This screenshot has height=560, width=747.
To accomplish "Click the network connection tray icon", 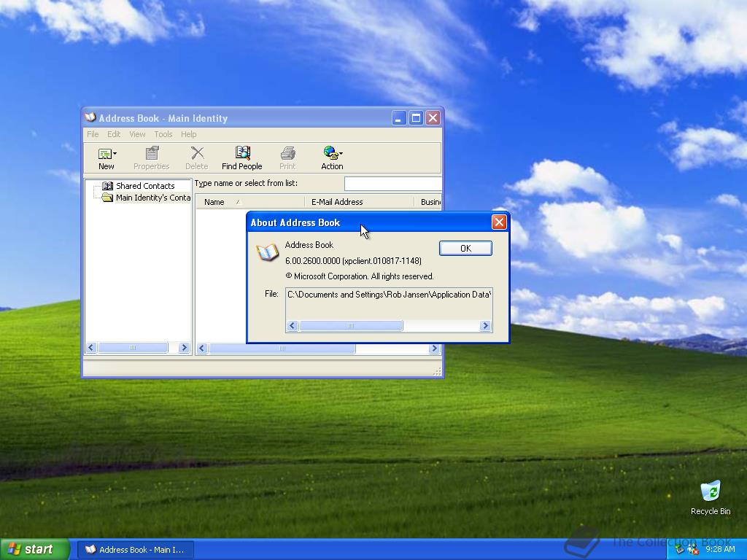I will click(x=680, y=550).
